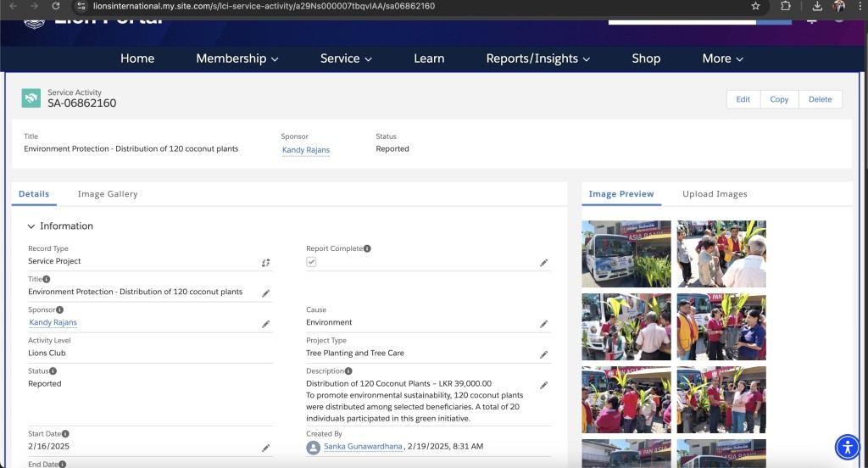Change Record Type icon next to Service Project
Image resolution: width=868 pixels, height=468 pixels.
tap(265, 263)
